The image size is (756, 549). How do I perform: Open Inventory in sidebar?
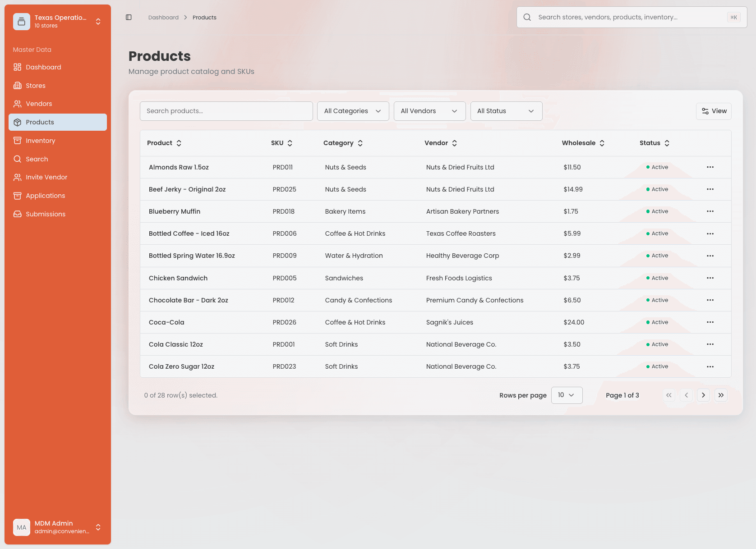(58, 141)
